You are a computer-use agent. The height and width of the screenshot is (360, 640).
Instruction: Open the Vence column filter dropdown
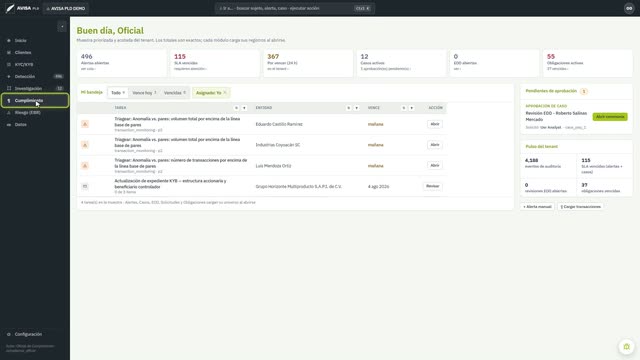click(x=411, y=108)
